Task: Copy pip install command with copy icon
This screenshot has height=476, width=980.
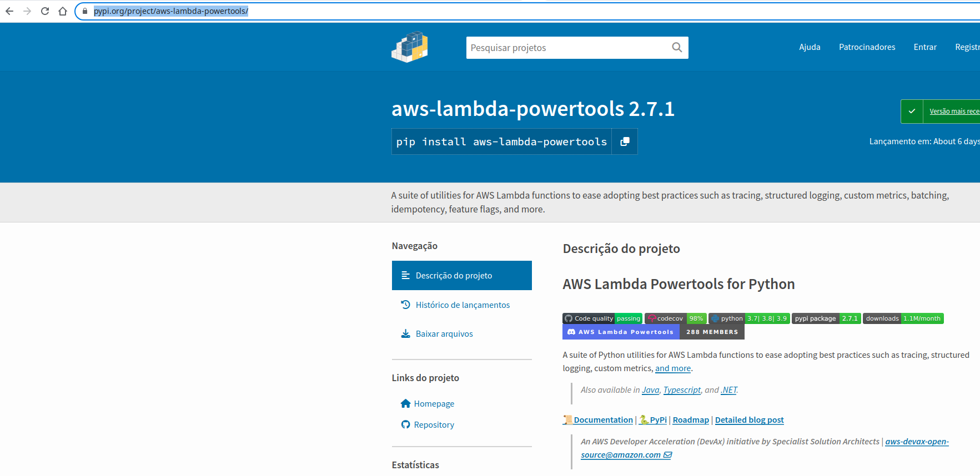Action: tap(625, 141)
